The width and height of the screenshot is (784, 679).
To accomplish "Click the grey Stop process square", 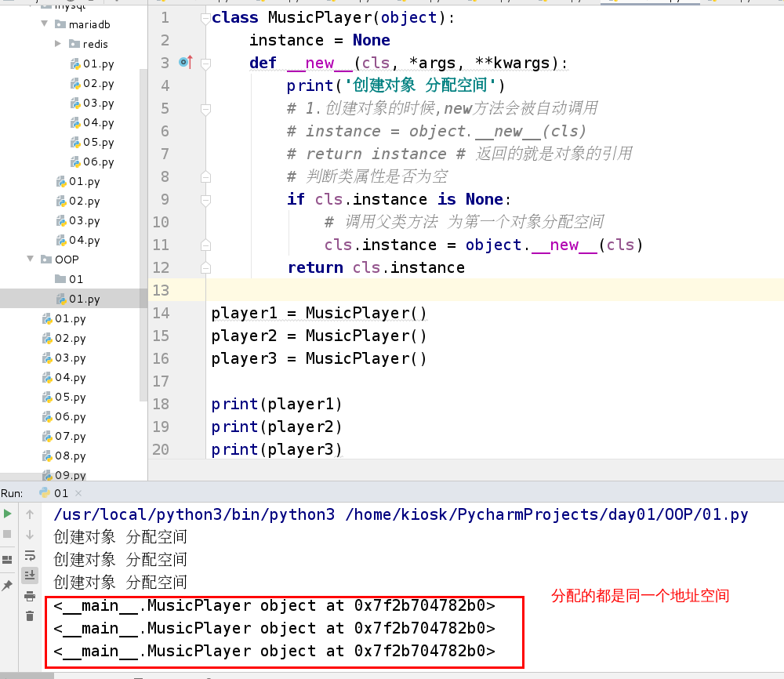I will (x=8, y=534).
